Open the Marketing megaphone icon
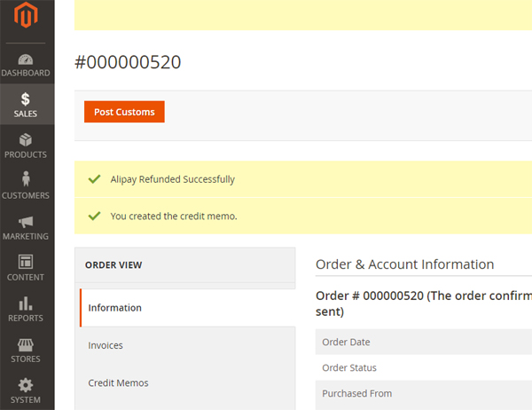Screen dimensions: 532x410 click(x=26, y=222)
